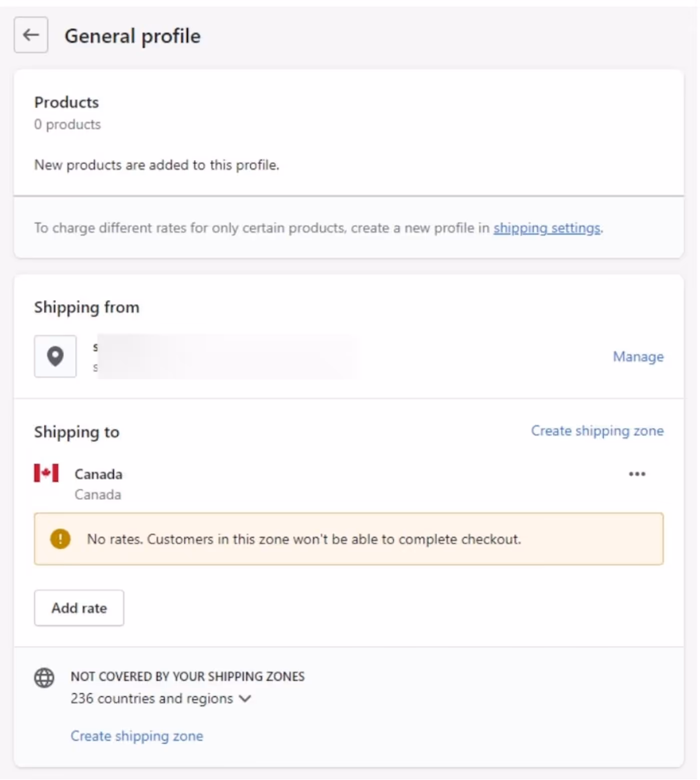Click the yellow warning exclamation icon
700x780 pixels.
coord(60,539)
